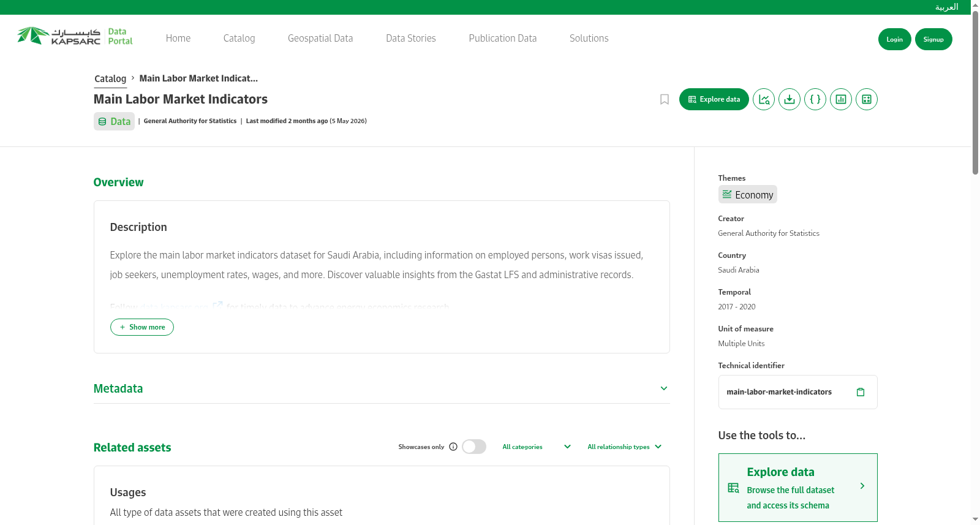Go to Data Stories in navigation
The image size is (980, 525).
pyautogui.click(x=411, y=38)
